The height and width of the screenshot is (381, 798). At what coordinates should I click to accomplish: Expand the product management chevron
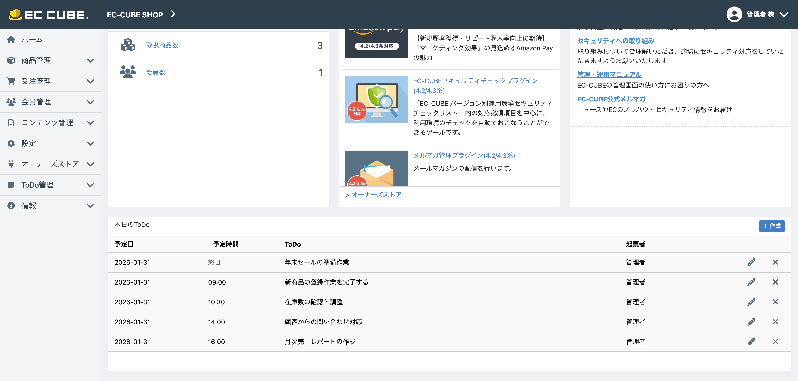pos(91,61)
